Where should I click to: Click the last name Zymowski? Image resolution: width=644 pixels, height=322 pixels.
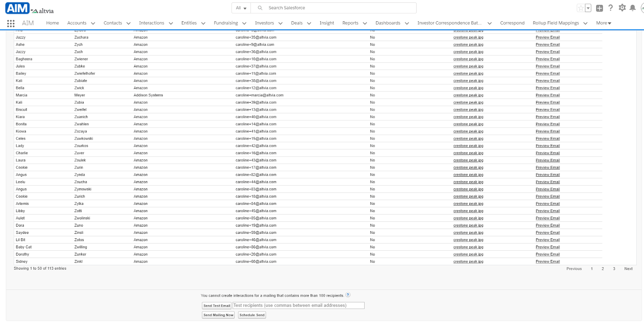(83, 189)
